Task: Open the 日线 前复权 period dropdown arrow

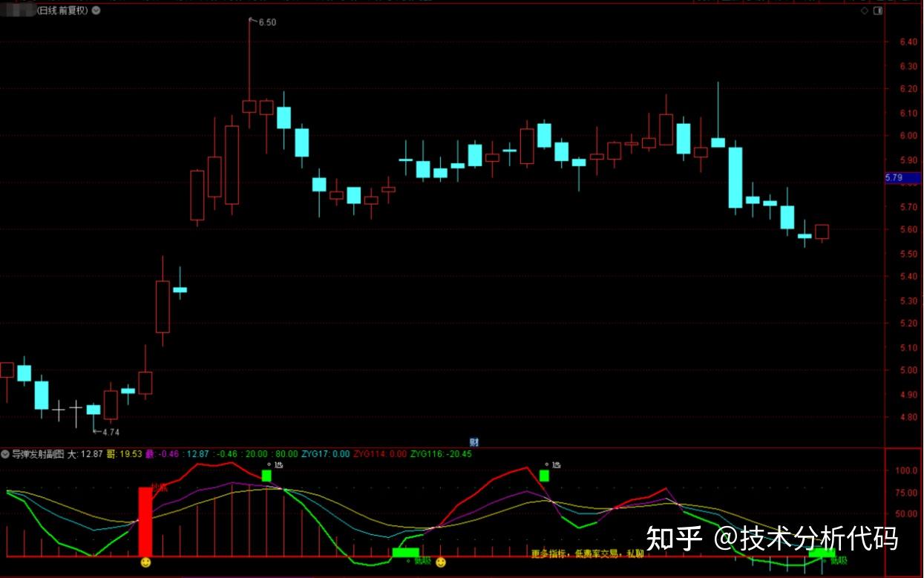Action: pyautogui.click(x=96, y=10)
